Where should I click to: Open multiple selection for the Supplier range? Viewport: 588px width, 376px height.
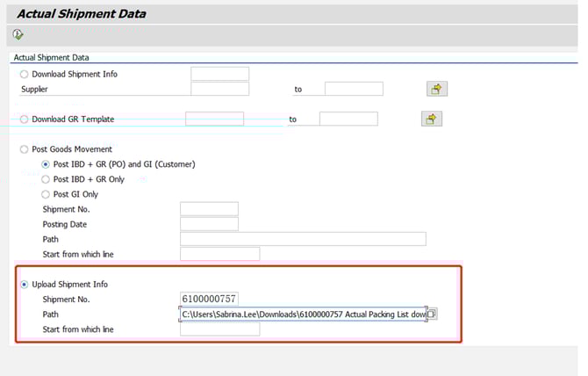pyautogui.click(x=436, y=89)
